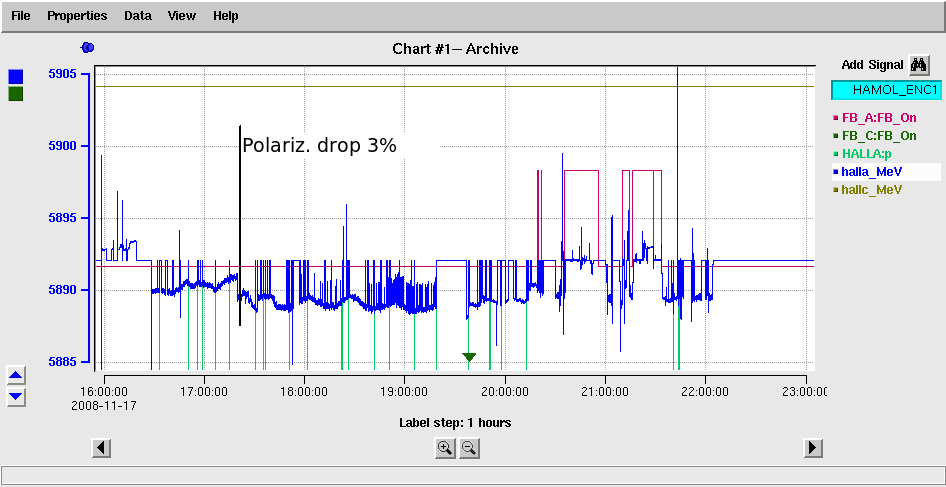946x487 pixels.
Task: Click the 5905 Y-axis tick label
Action: 63,74
